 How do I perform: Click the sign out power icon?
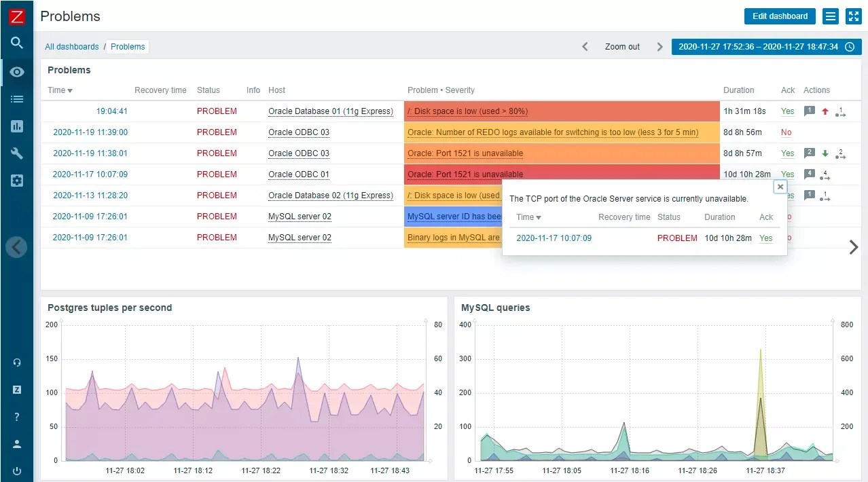[16, 470]
